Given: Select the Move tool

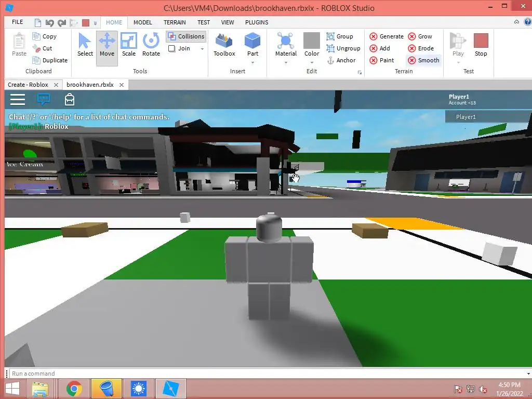Looking at the screenshot, I should pyautogui.click(x=107, y=48).
